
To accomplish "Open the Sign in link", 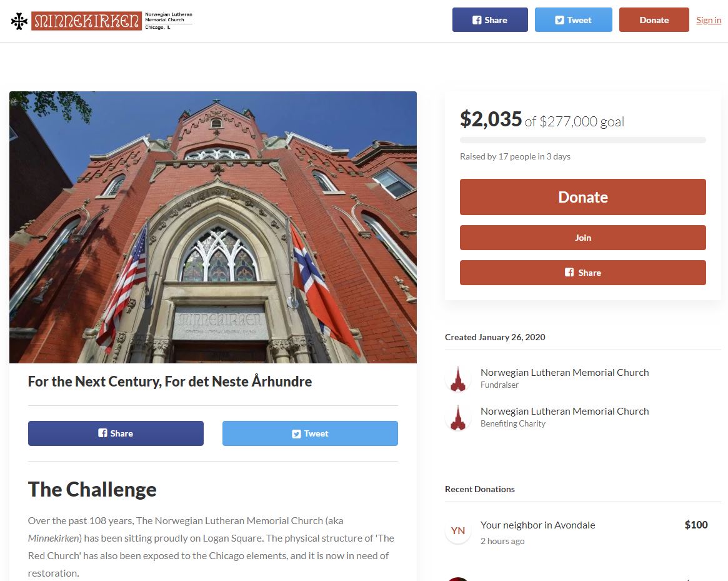I will point(709,20).
